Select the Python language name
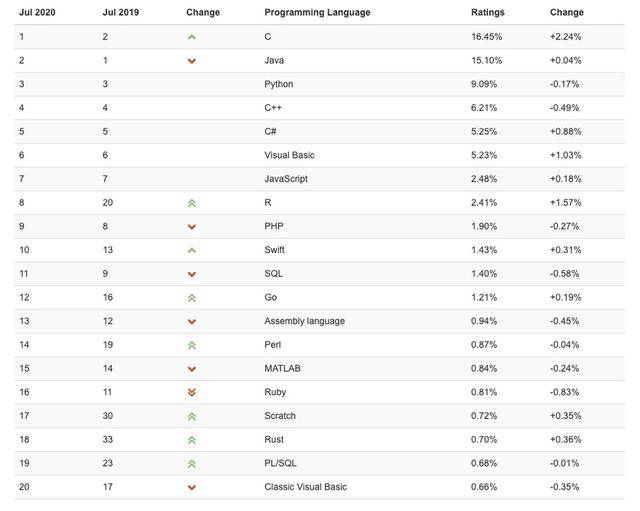 (279, 84)
